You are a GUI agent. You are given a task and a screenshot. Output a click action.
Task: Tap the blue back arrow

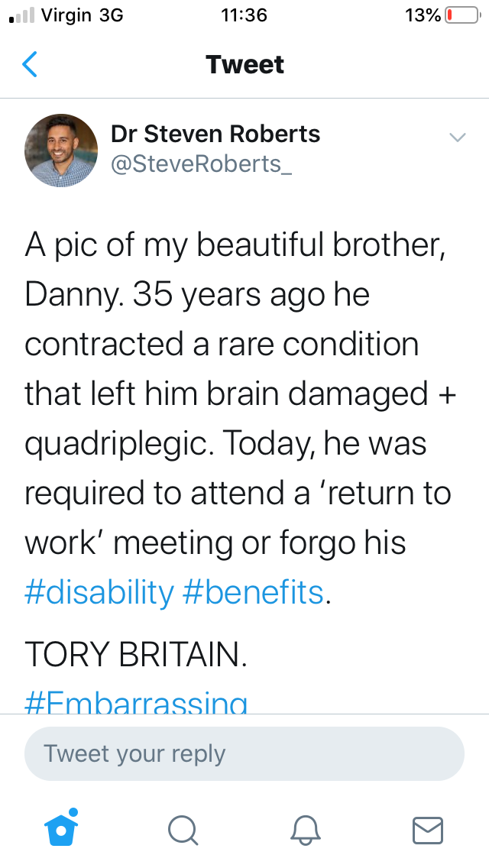coord(30,64)
